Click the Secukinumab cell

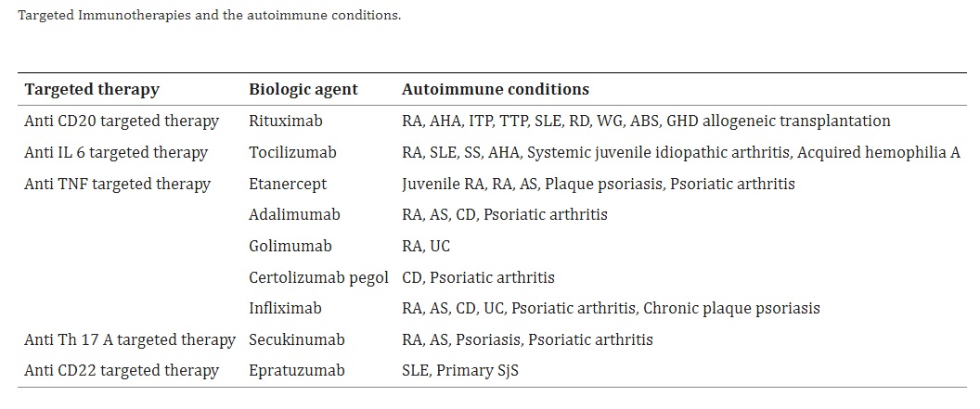[x=297, y=339]
